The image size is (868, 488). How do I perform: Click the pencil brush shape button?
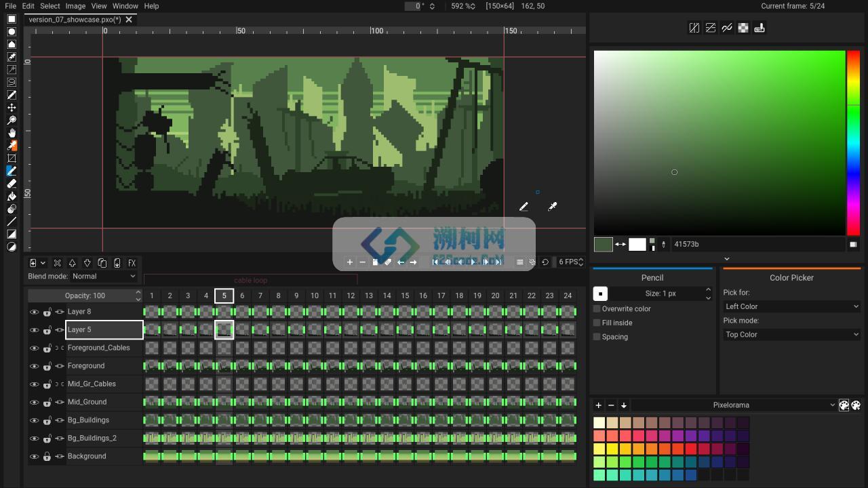click(x=600, y=293)
